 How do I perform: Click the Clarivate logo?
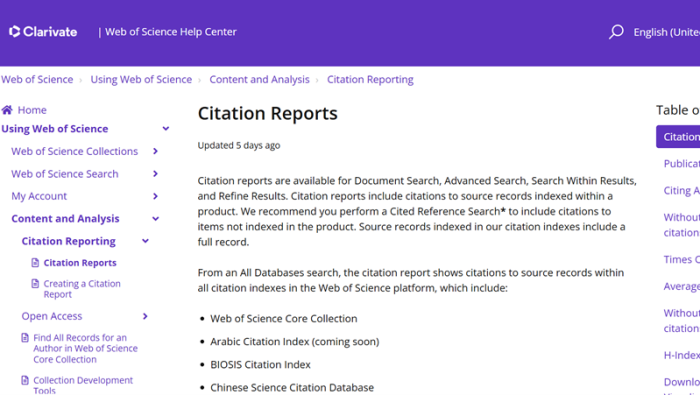[43, 32]
